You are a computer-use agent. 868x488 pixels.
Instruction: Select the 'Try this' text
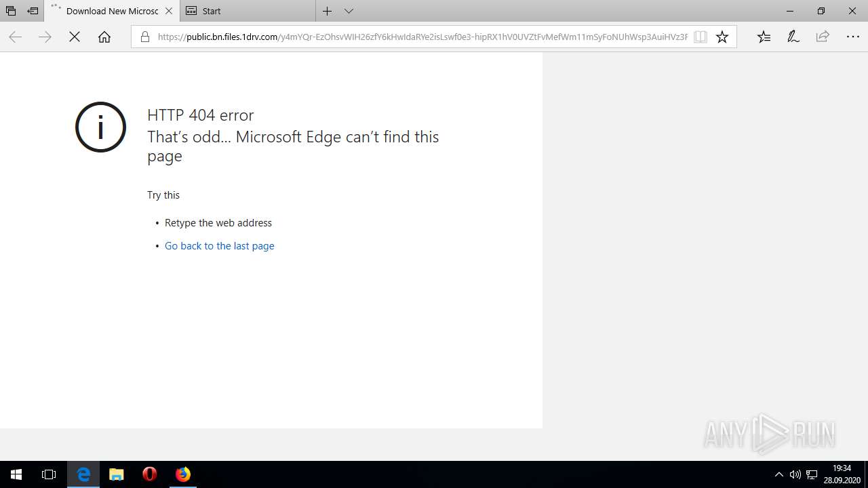pos(163,195)
